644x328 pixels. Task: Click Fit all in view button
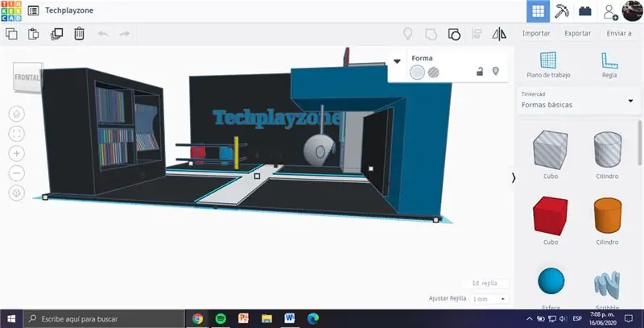click(17, 134)
